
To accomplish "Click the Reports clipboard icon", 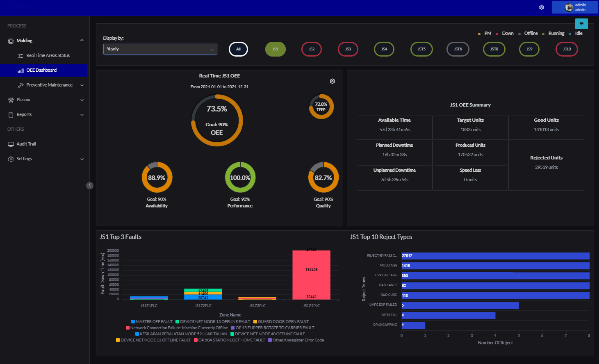I will click(11, 115).
